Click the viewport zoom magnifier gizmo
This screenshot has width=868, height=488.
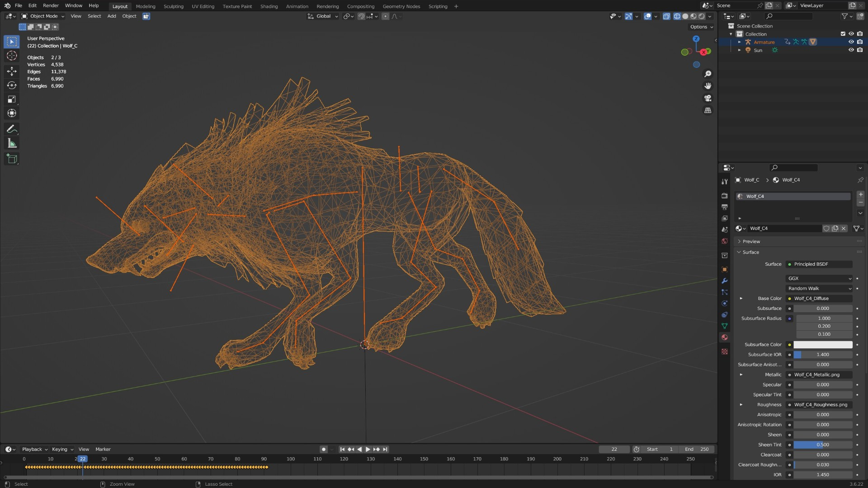708,74
